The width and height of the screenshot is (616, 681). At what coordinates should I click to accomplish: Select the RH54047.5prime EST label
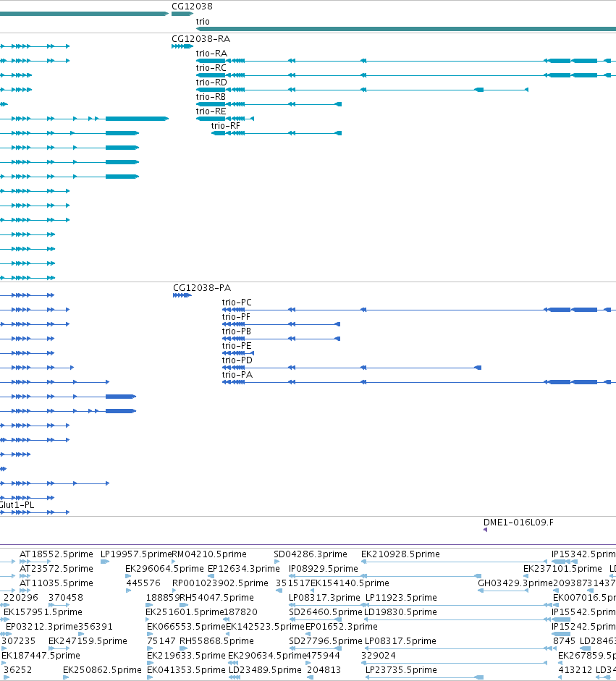click(x=216, y=598)
